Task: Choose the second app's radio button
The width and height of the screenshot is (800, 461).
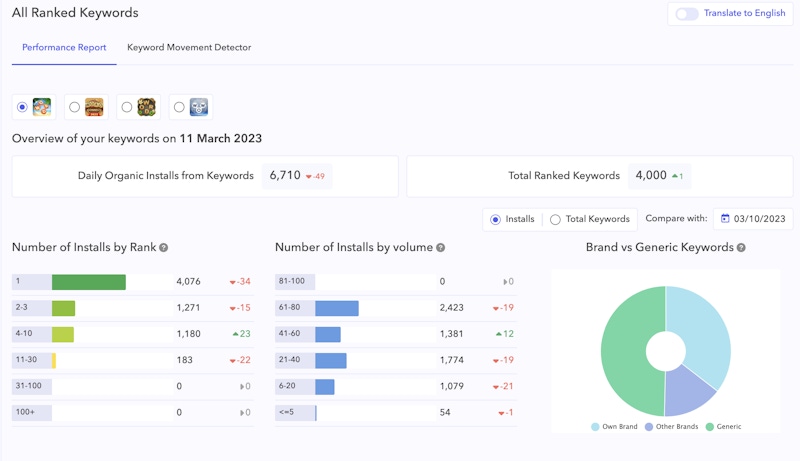Action: (x=74, y=107)
